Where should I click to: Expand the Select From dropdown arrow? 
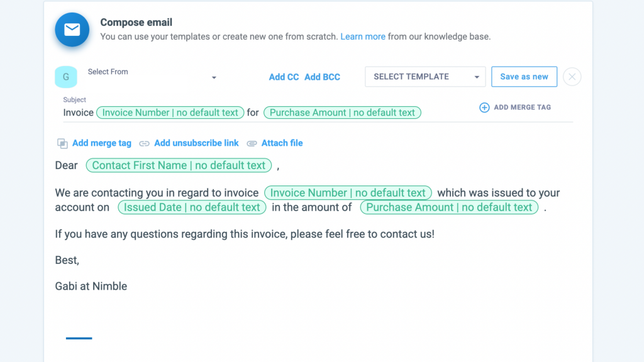point(214,77)
